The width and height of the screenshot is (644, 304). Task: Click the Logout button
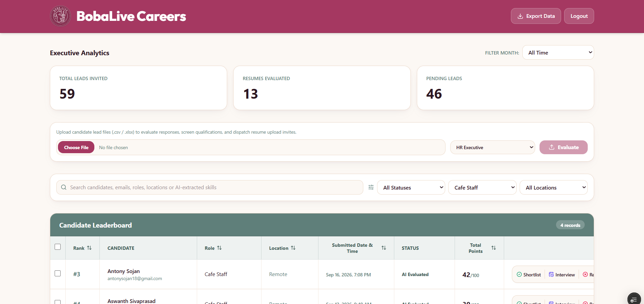(x=579, y=16)
